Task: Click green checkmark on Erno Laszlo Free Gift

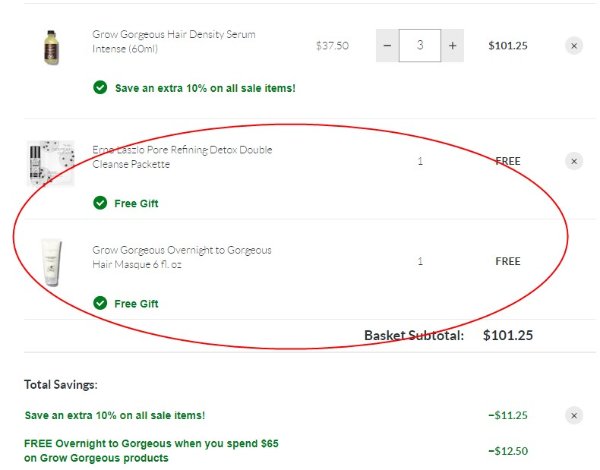Action: click(x=100, y=203)
